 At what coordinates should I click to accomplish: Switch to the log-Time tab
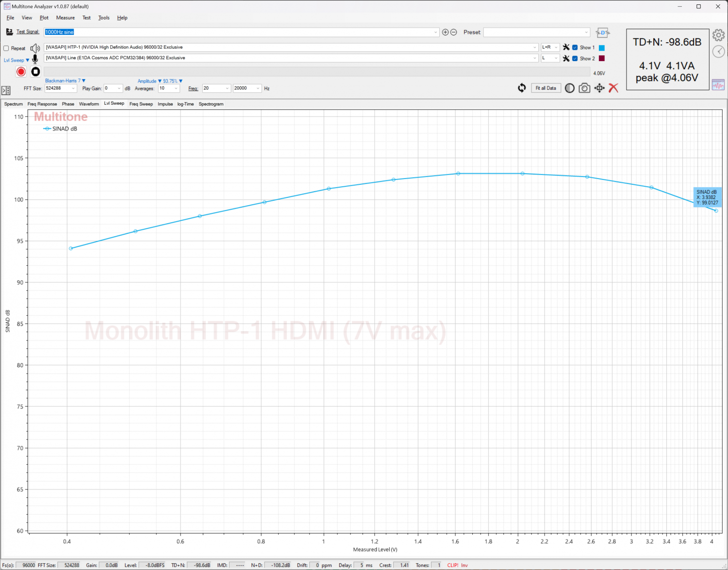pos(185,104)
